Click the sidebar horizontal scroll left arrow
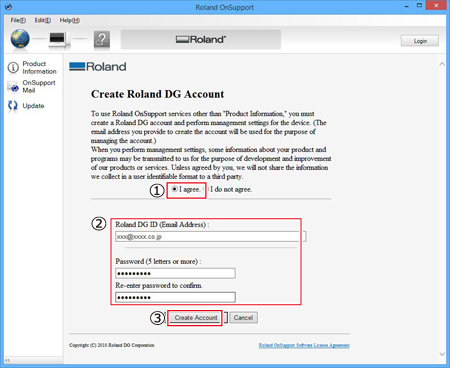The height and width of the screenshot is (368, 450). point(7,360)
